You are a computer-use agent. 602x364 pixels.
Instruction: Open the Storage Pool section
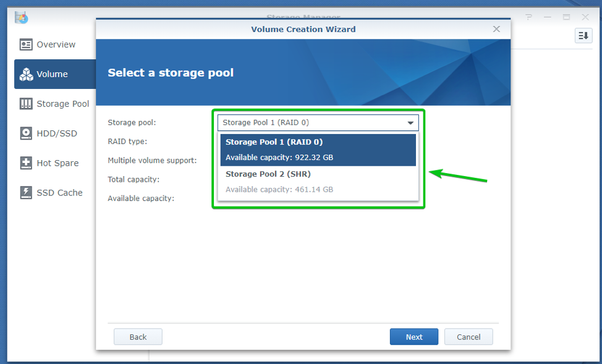click(x=62, y=104)
